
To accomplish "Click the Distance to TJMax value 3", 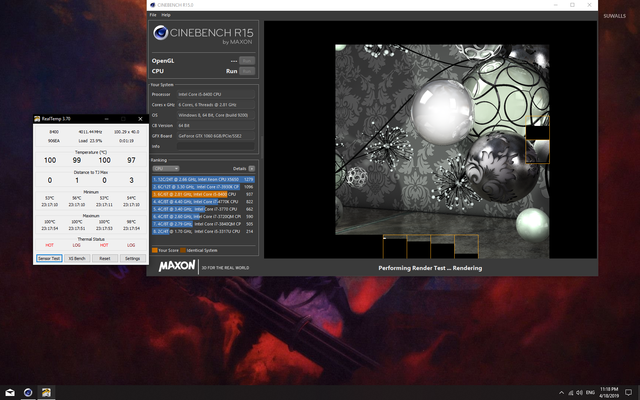I will 131,180.
